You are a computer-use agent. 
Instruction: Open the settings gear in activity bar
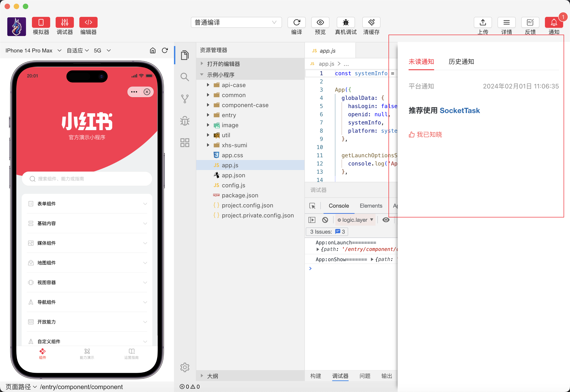tap(185, 367)
